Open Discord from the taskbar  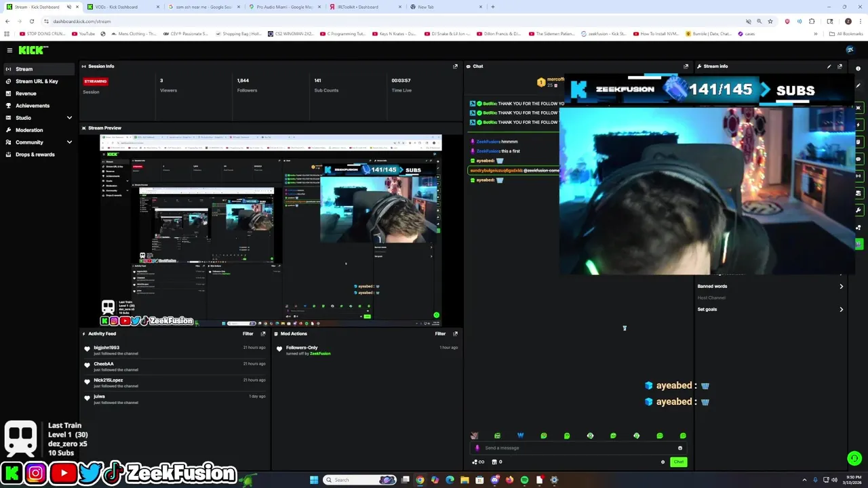coord(494,480)
